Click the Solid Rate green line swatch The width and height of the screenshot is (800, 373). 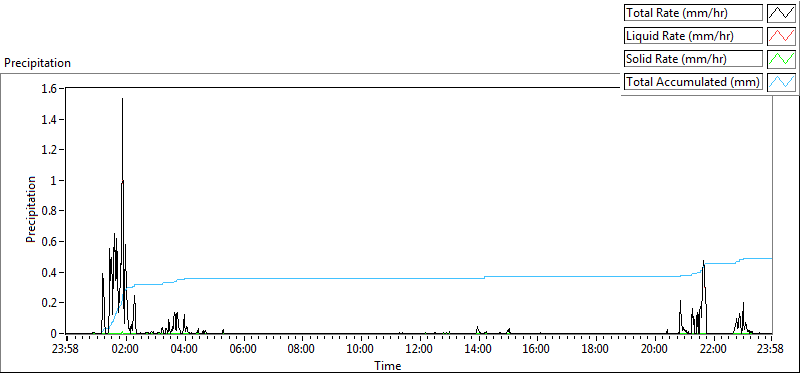(x=781, y=59)
